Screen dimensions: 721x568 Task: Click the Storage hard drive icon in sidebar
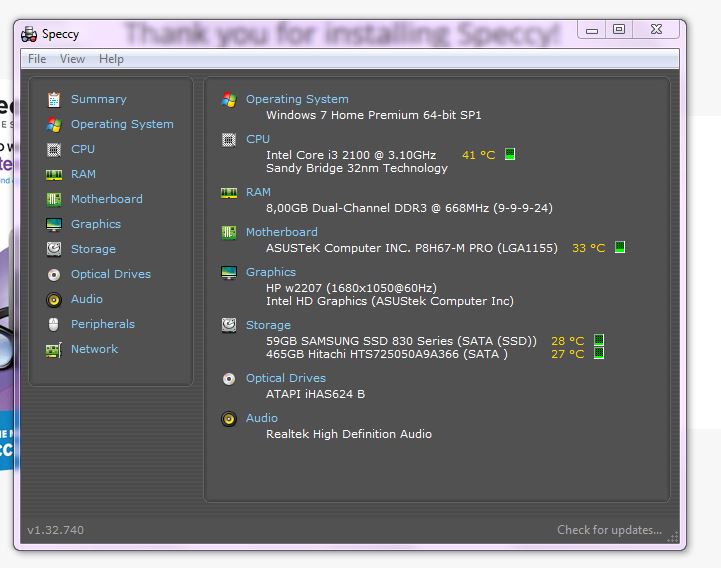point(54,249)
